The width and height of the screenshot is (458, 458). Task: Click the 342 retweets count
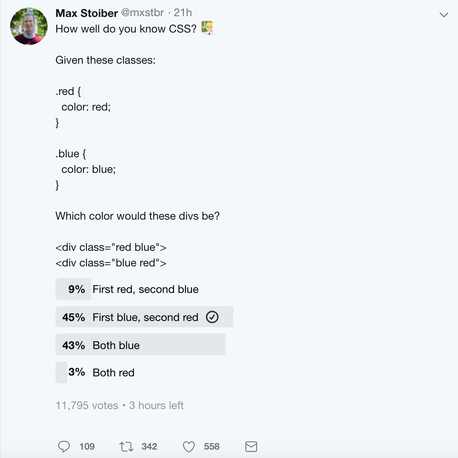(149, 446)
